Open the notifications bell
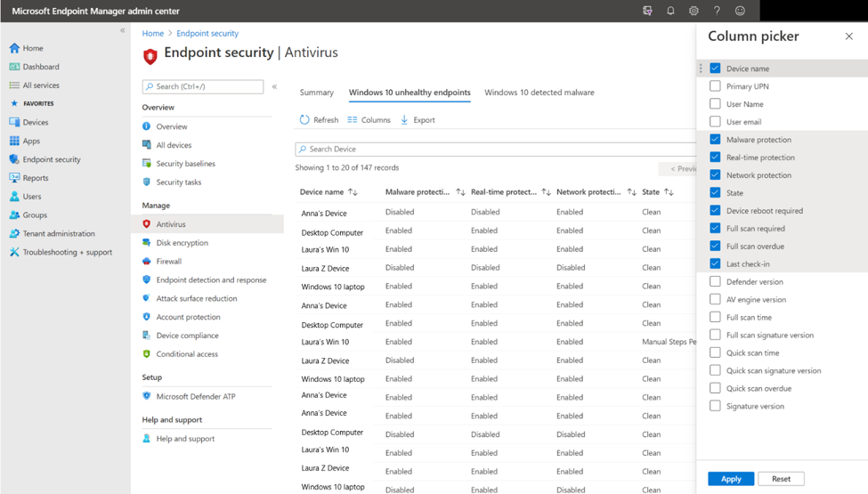The height and width of the screenshot is (494, 868). coord(670,11)
